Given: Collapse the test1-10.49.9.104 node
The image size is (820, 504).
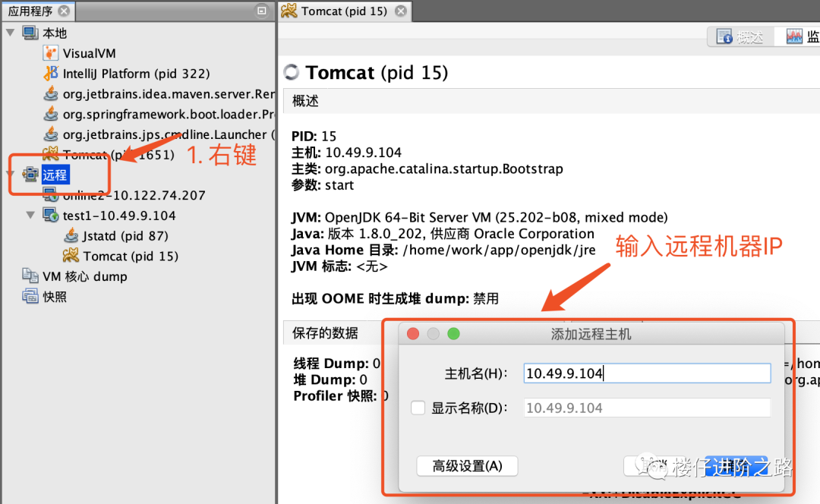Looking at the screenshot, I should pos(30,215).
